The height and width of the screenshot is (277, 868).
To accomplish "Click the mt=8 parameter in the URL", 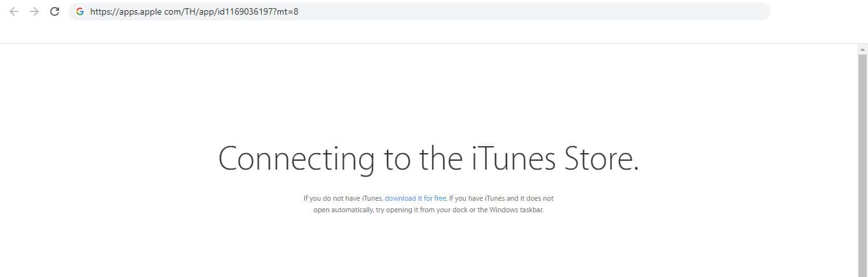I will click(x=286, y=11).
